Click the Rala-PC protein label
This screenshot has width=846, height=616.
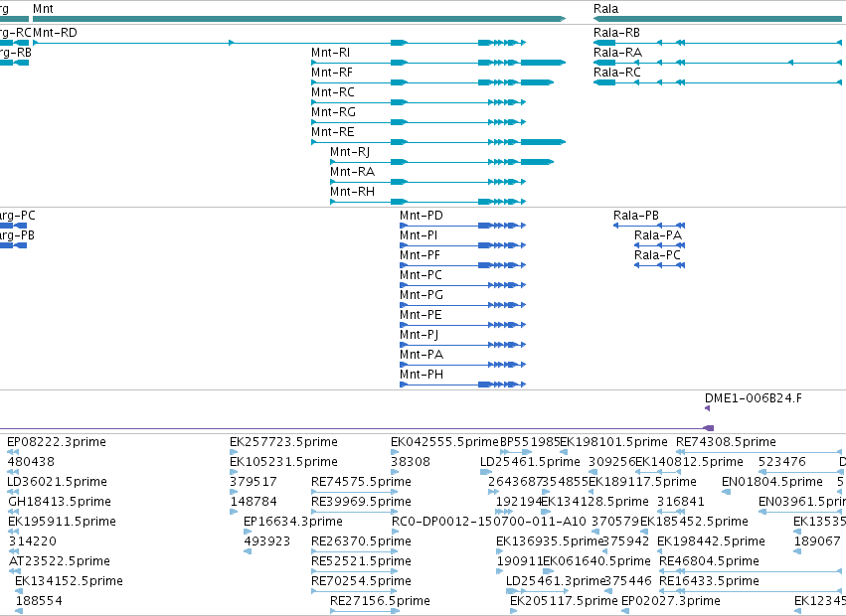pyautogui.click(x=658, y=255)
